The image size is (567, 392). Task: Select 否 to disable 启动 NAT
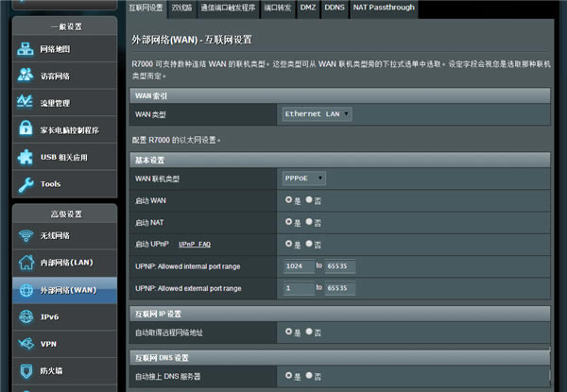click(x=310, y=222)
